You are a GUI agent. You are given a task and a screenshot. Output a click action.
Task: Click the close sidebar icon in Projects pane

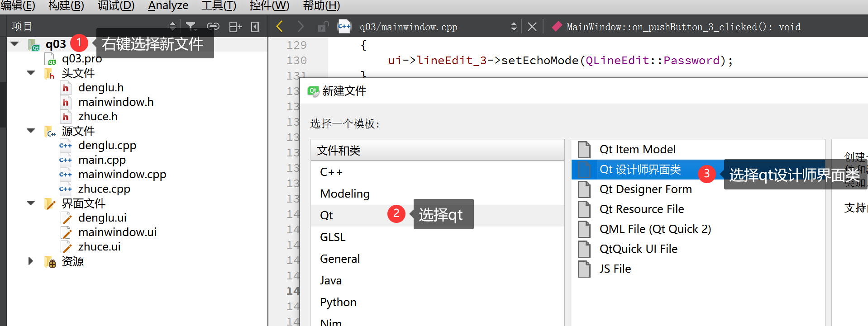point(255,27)
